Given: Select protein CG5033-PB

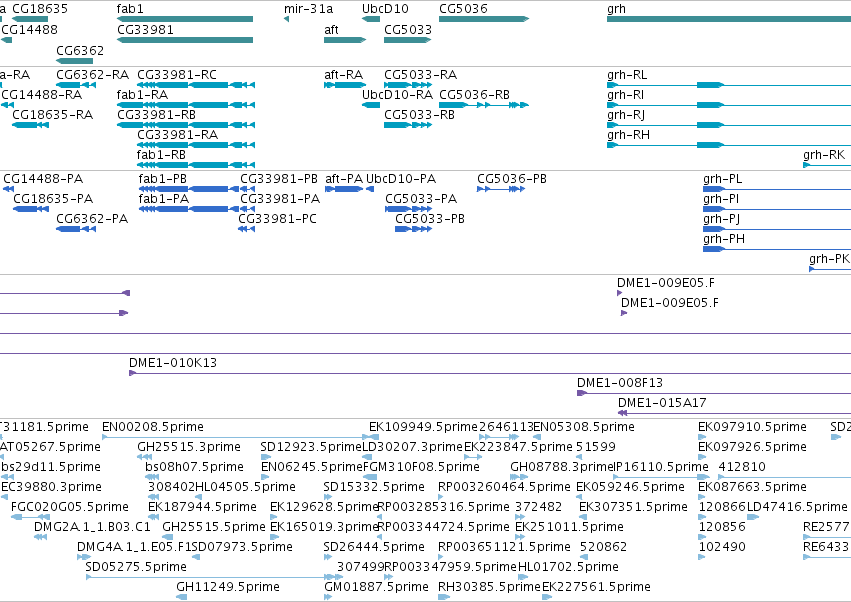Looking at the screenshot, I should 414,229.
